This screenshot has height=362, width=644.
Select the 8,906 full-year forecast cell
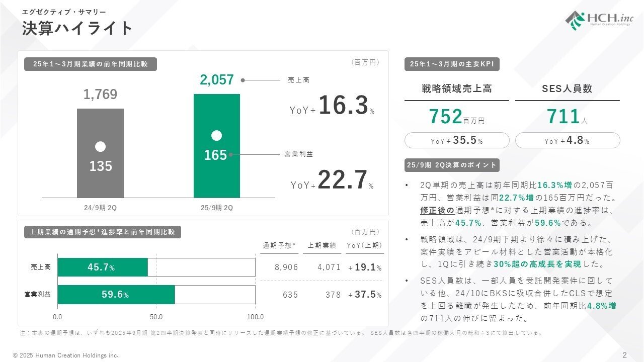286,267
